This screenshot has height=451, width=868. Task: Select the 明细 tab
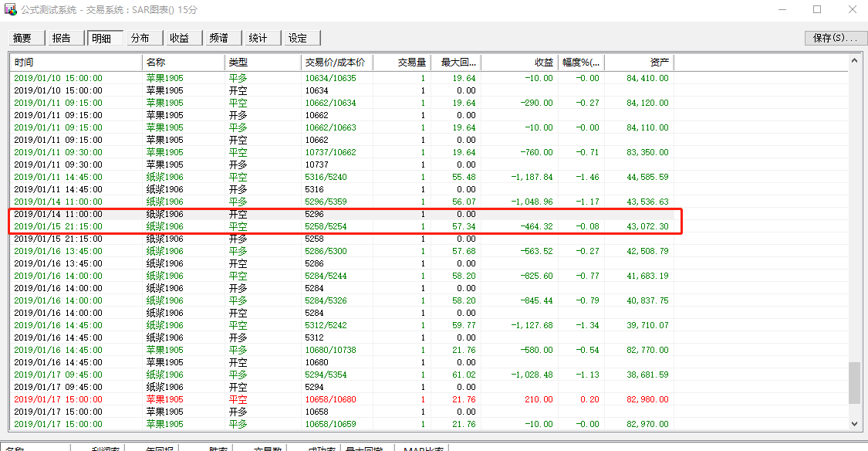[101, 38]
